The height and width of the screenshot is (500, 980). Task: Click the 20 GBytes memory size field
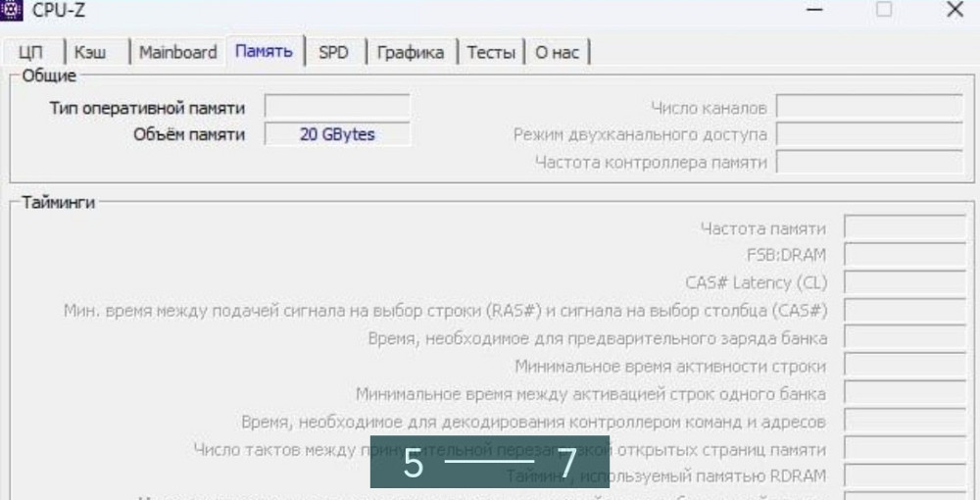tap(337, 134)
